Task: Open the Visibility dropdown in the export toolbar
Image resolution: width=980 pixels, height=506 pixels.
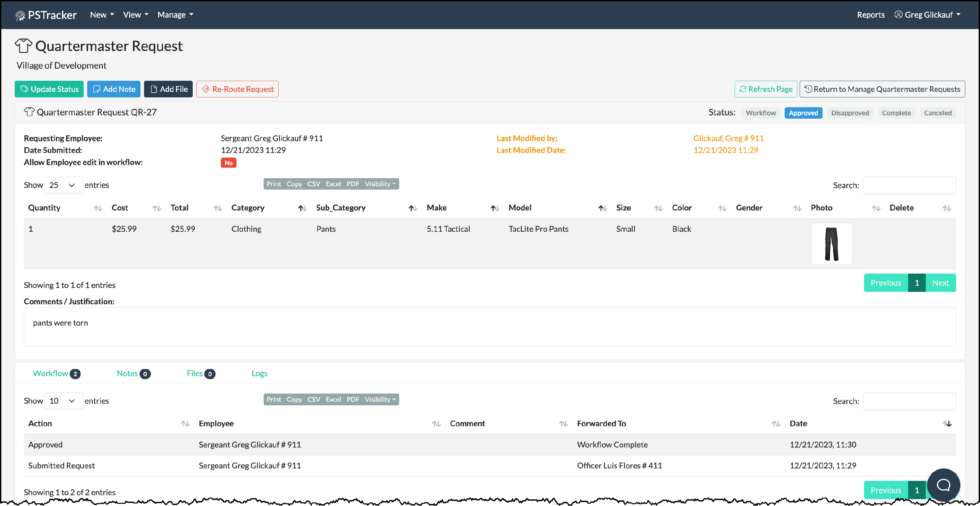Action: click(379, 183)
